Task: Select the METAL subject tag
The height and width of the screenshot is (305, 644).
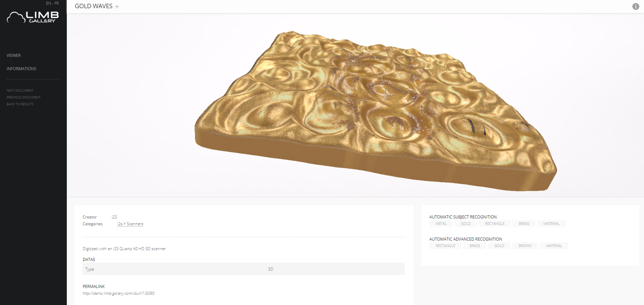Action: [x=441, y=224]
